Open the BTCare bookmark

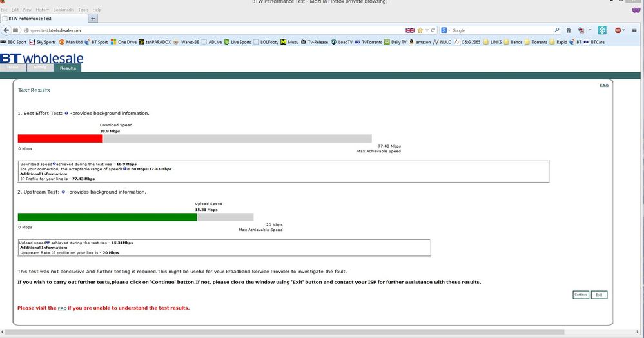point(594,42)
